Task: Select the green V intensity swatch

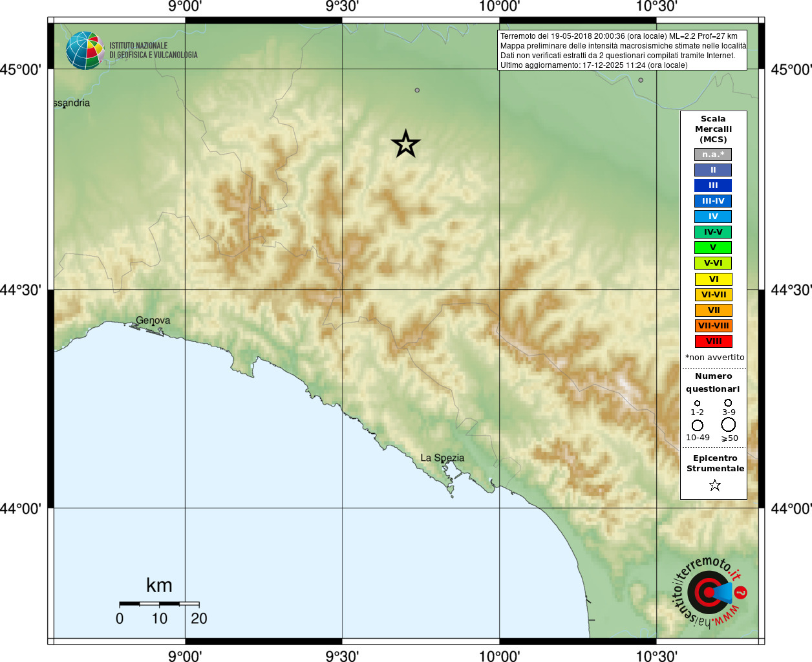Action: [713, 248]
